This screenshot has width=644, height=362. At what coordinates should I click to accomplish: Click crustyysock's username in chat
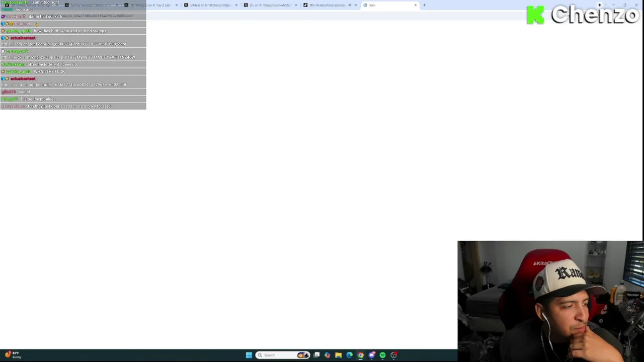click(17, 51)
